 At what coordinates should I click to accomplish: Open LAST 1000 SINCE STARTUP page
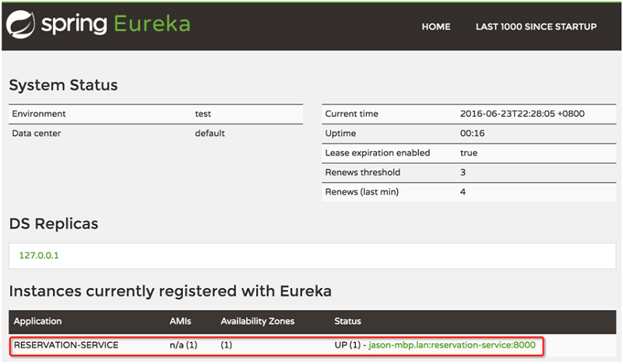tap(536, 26)
